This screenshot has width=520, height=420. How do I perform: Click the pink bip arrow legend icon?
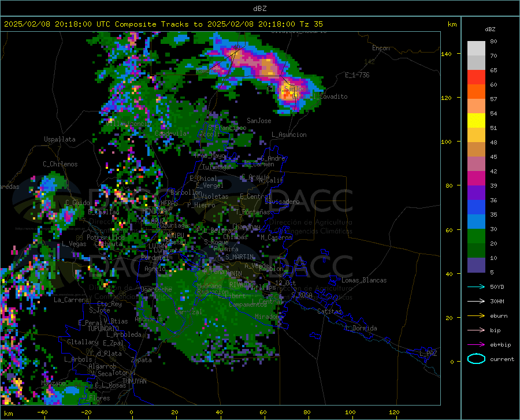pyautogui.click(x=476, y=330)
